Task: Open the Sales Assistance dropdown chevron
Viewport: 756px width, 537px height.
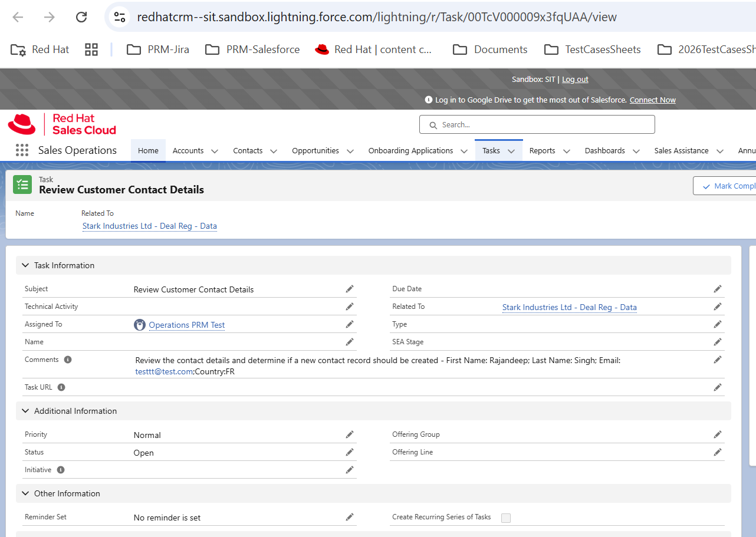Action: [x=720, y=151]
